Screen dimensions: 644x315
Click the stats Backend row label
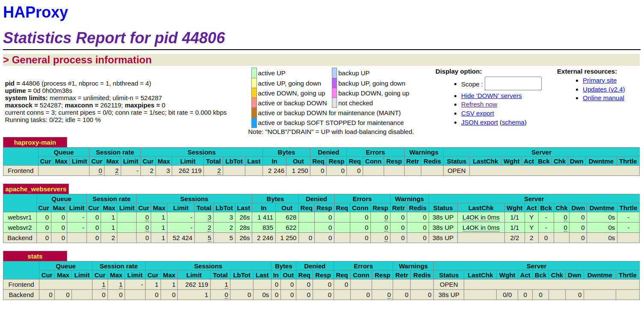coord(21,295)
